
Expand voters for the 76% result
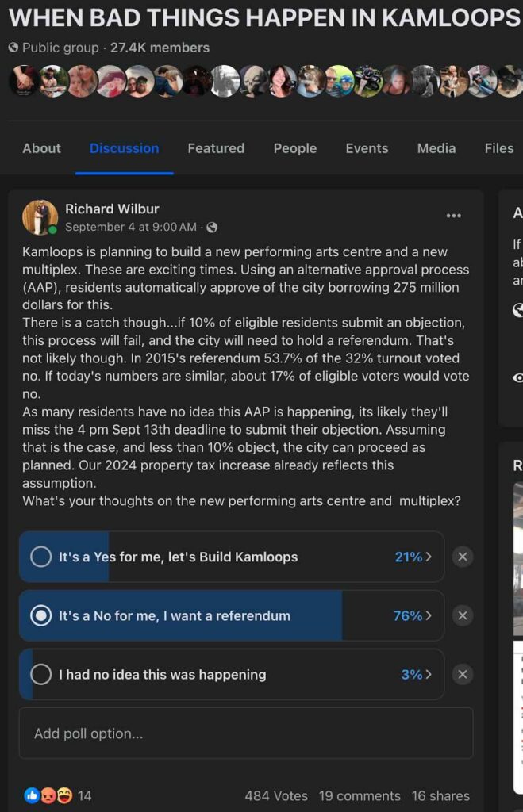413,615
